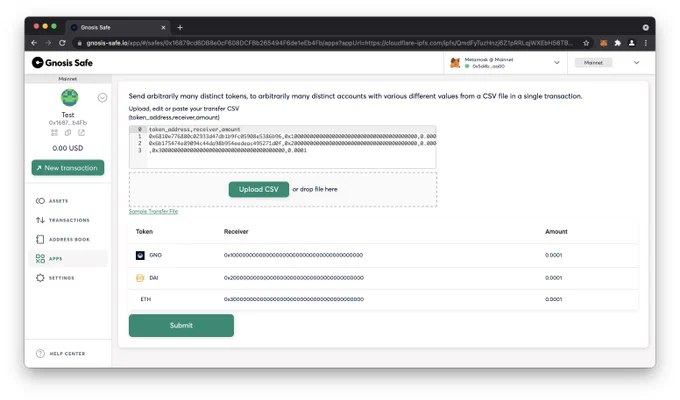Open the Sample Transfer File link
Image resolution: width=680 pixels, height=400 pixels.
click(x=153, y=211)
